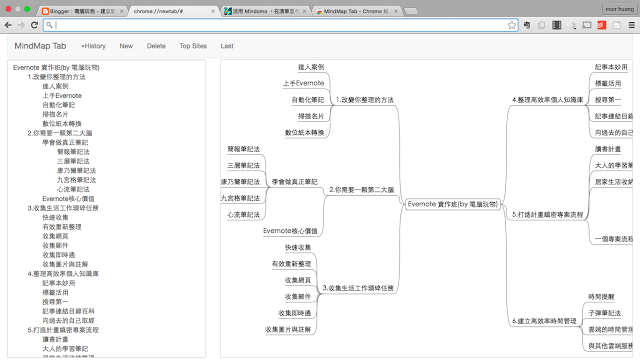The height and width of the screenshot is (360, 640).
Task: Click mind map node '快速收集'
Action: click(298, 248)
